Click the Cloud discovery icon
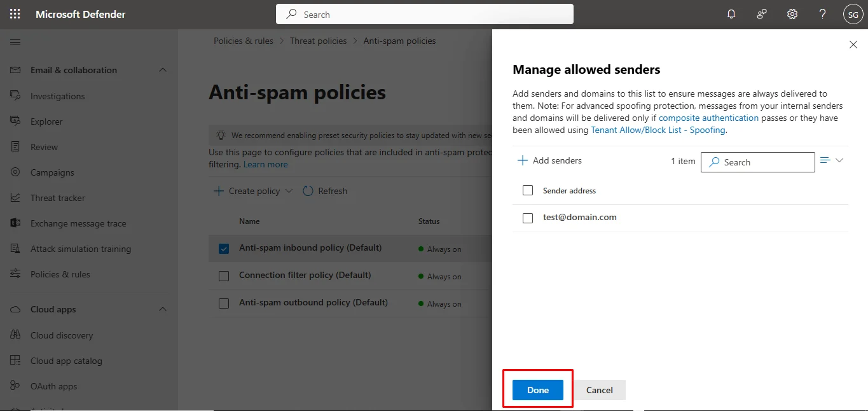The height and width of the screenshot is (411, 868). (16, 335)
